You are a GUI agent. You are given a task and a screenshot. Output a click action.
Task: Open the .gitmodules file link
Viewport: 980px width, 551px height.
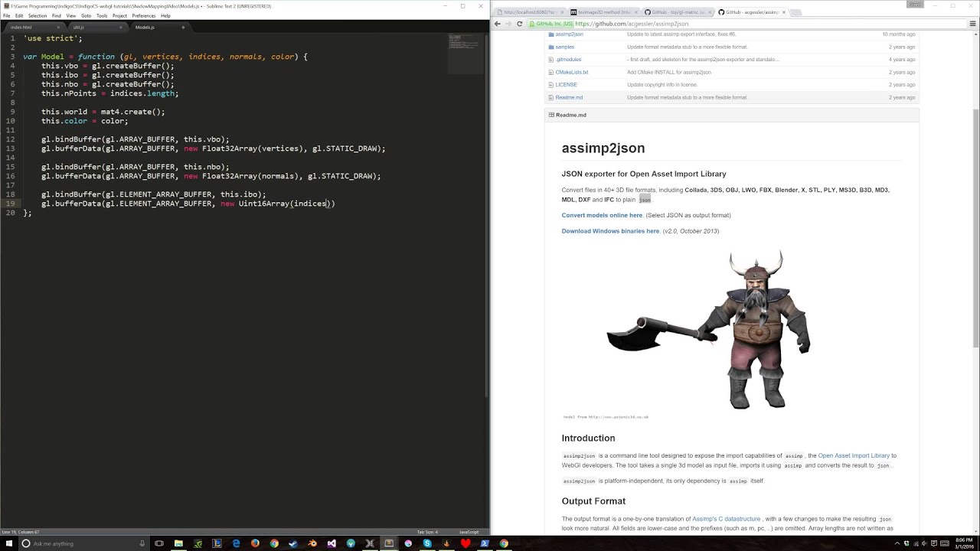[x=568, y=60]
